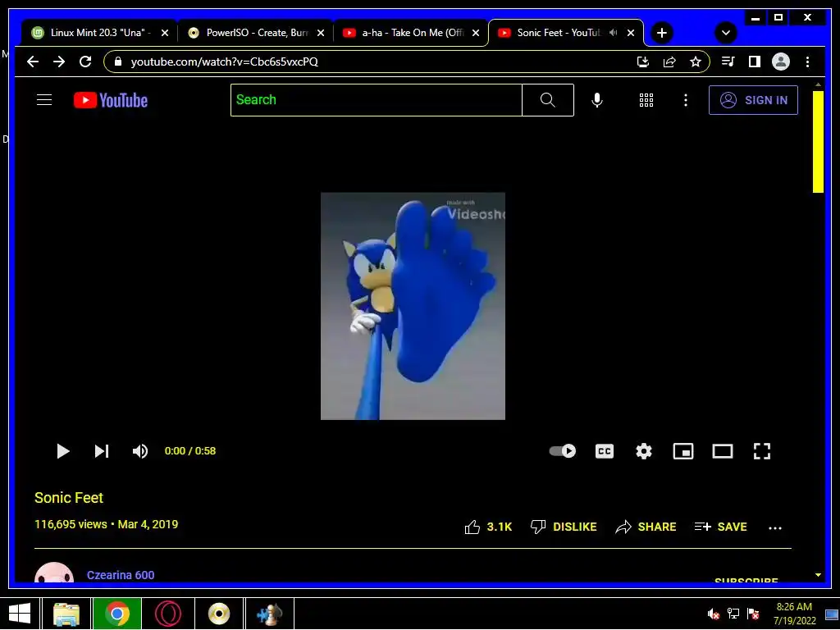Screen dimensions: 840x630
Task: Click the Czearina 600 channel avatar
Action: coord(54,572)
